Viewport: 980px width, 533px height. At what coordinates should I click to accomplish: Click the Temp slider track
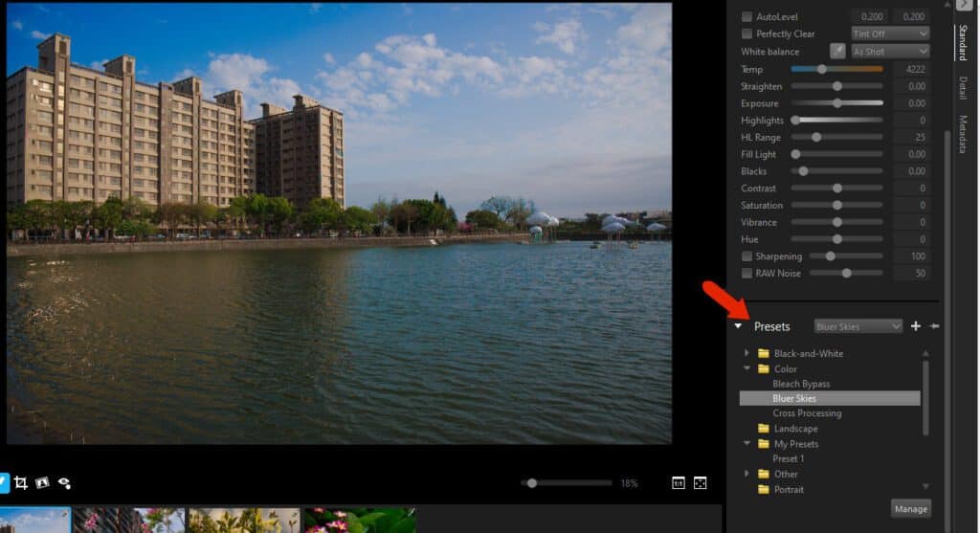click(x=836, y=69)
